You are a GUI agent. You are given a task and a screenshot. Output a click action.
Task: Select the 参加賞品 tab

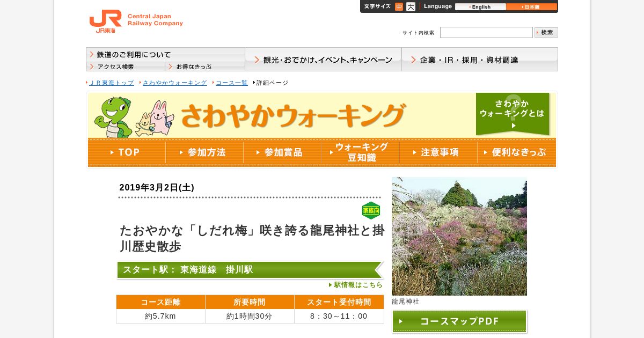[282, 152]
